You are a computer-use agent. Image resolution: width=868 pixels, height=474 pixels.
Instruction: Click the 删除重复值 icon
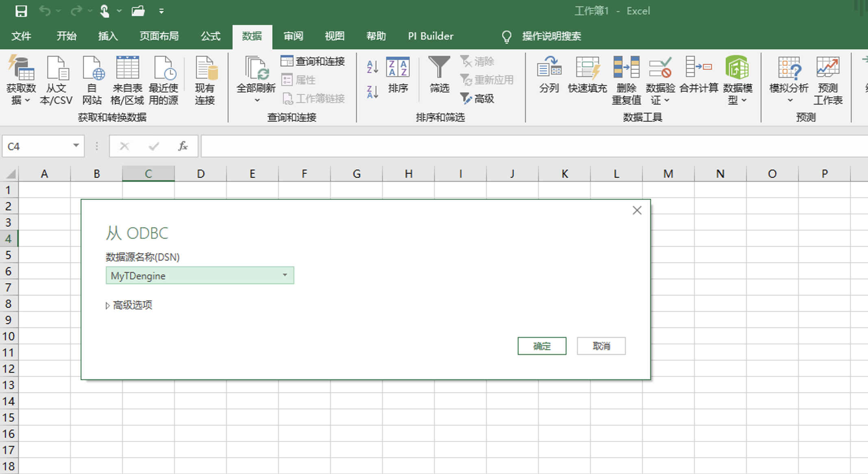[626, 79]
